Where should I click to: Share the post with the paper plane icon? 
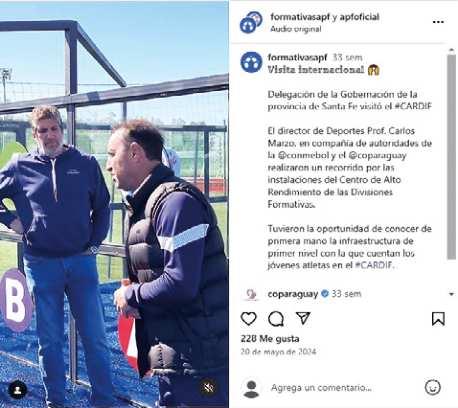[x=303, y=318]
